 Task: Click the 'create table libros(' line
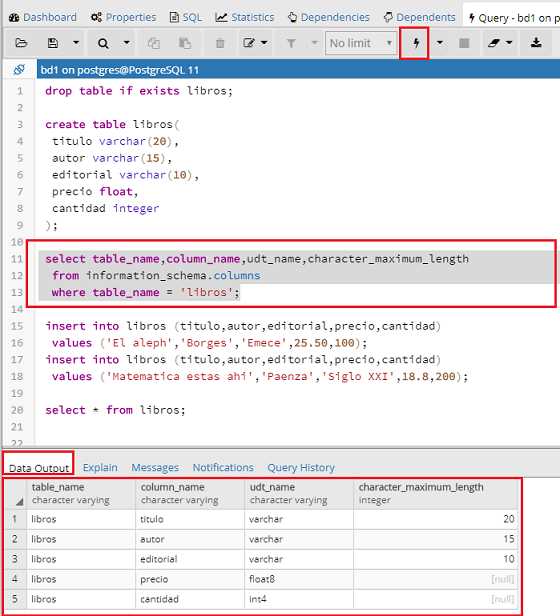(x=112, y=125)
